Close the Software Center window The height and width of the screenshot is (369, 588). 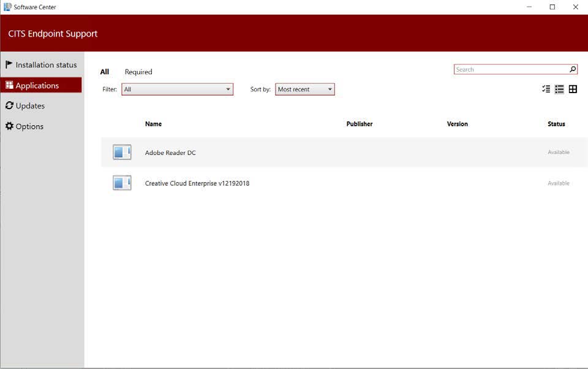[576, 7]
